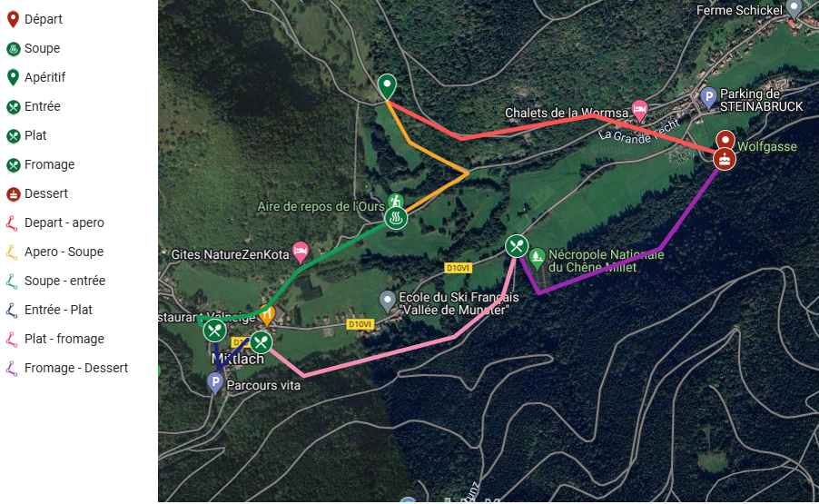Click the soup bowl marker on map

tap(396, 217)
